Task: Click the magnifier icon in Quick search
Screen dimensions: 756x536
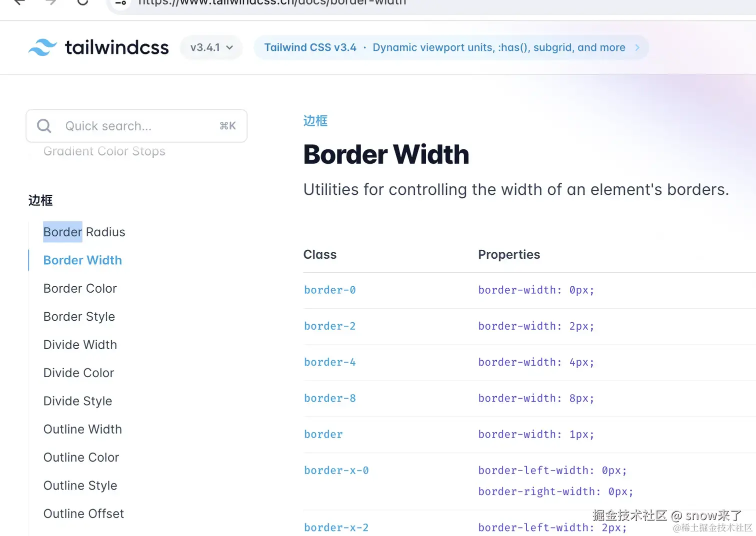Action: click(44, 126)
